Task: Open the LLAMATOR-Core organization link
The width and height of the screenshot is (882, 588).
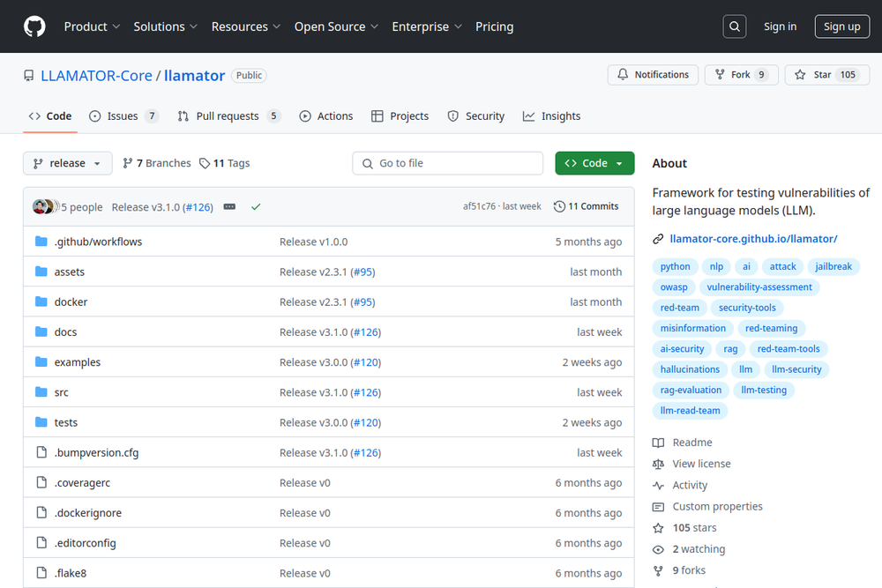Action: 96,75
